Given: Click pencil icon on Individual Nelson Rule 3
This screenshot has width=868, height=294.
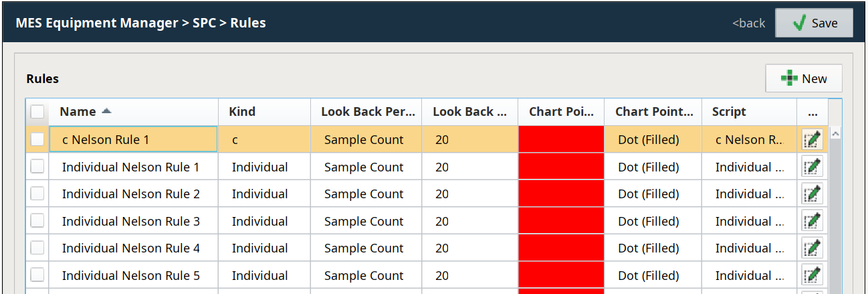Looking at the screenshot, I should 812,221.
